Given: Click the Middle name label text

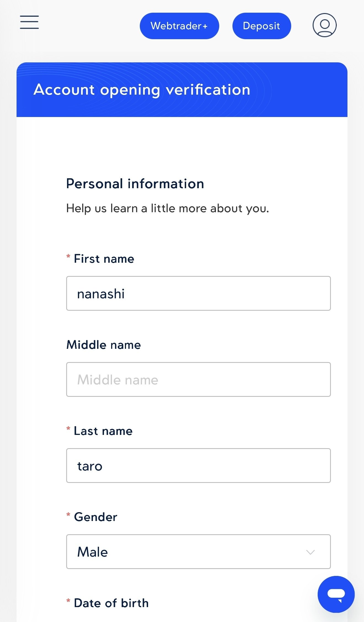Looking at the screenshot, I should (104, 345).
